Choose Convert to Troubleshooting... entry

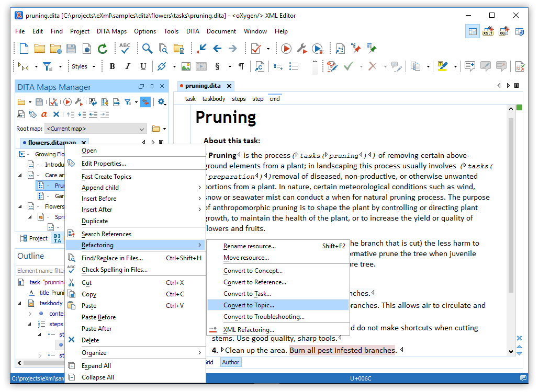point(278,317)
